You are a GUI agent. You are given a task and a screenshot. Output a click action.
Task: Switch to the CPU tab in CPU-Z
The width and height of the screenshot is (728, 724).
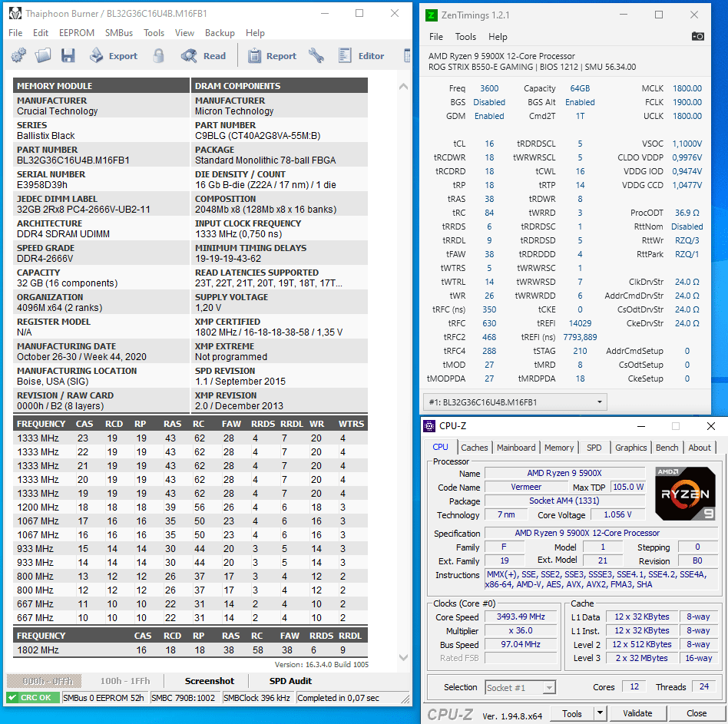click(x=440, y=447)
